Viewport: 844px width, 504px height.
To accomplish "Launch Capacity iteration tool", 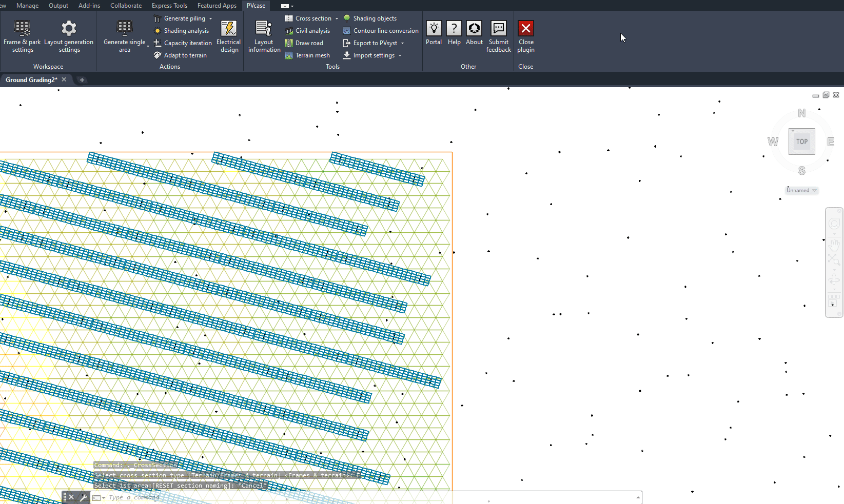I will tap(183, 43).
